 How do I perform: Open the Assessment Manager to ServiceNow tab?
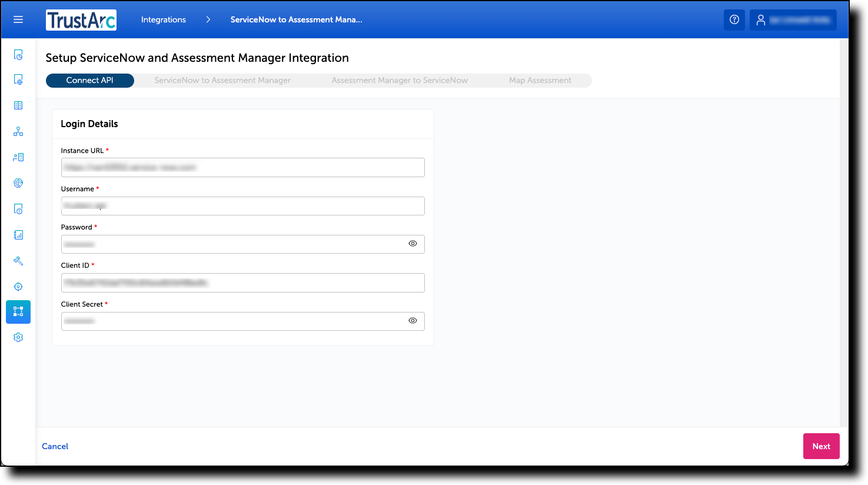(x=399, y=80)
